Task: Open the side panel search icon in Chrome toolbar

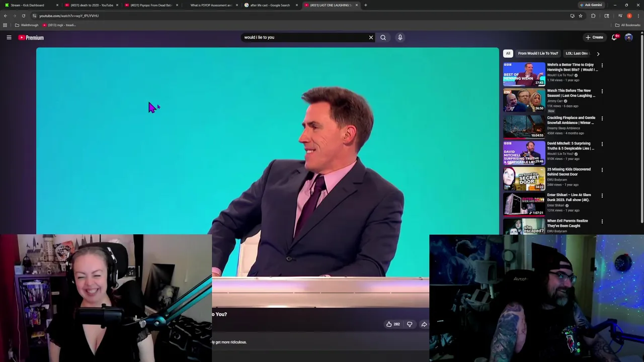Action: [607, 16]
